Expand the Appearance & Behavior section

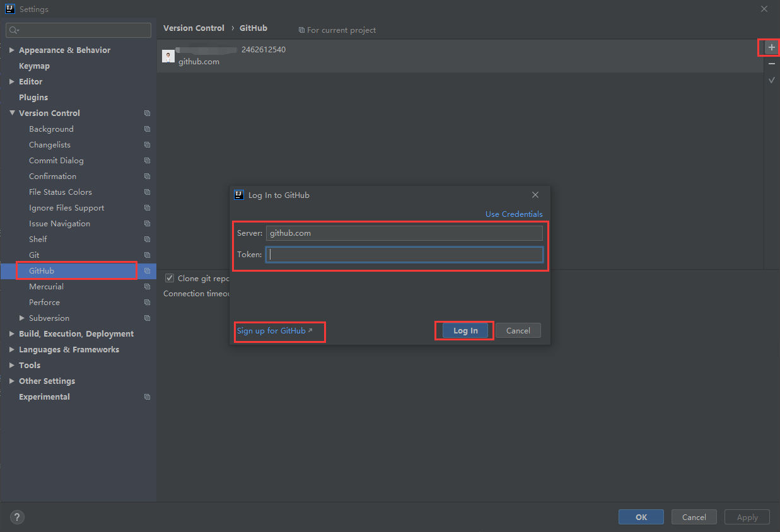[12, 50]
